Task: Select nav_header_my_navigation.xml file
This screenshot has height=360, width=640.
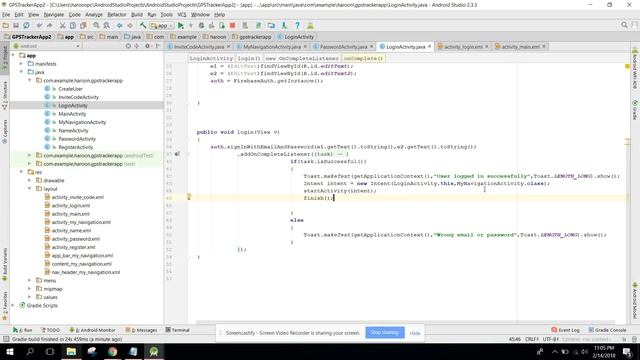Action: pyautogui.click(x=86, y=272)
